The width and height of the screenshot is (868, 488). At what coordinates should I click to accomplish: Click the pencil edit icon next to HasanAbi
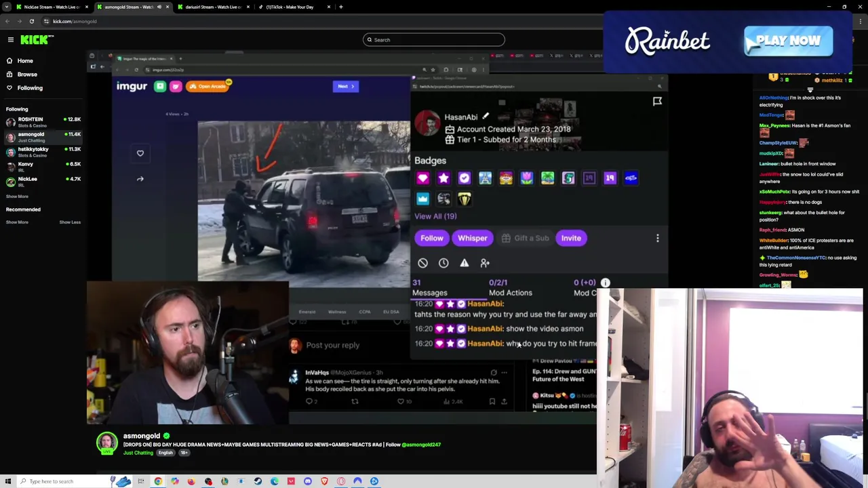pos(486,117)
